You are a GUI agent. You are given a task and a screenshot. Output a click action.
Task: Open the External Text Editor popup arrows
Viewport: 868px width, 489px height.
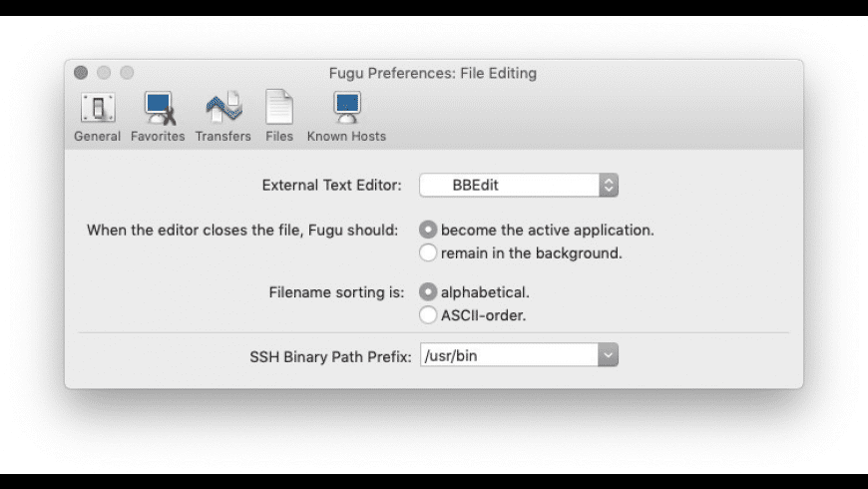coord(609,185)
